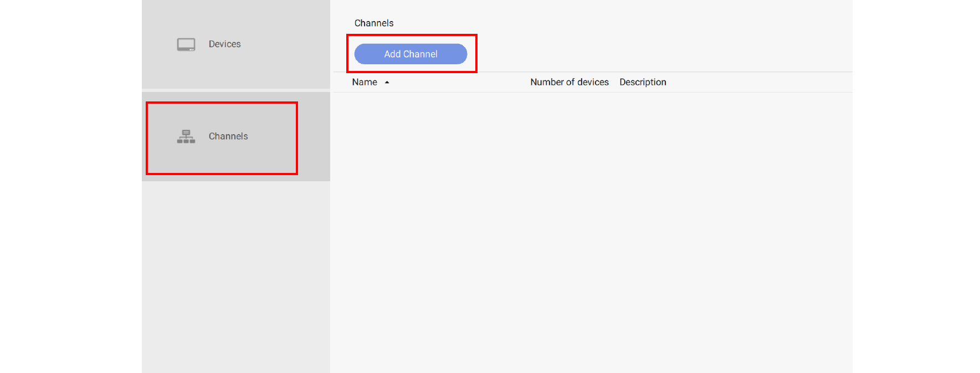This screenshot has height=373, width=980.
Task: Click the Devices monitor icon
Action: (x=186, y=44)
